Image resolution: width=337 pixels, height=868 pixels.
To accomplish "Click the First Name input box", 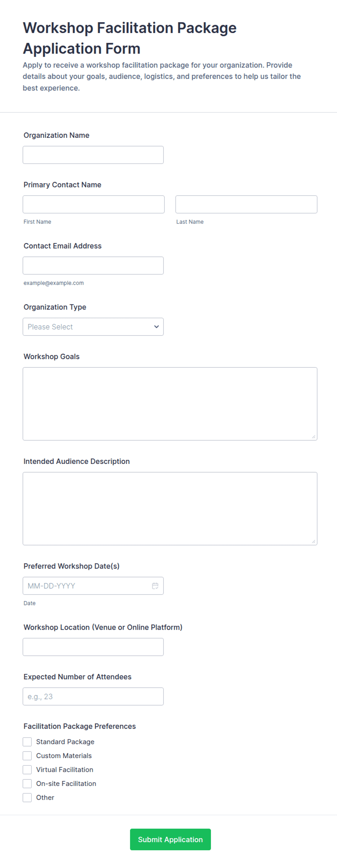I will click(93, 204).
